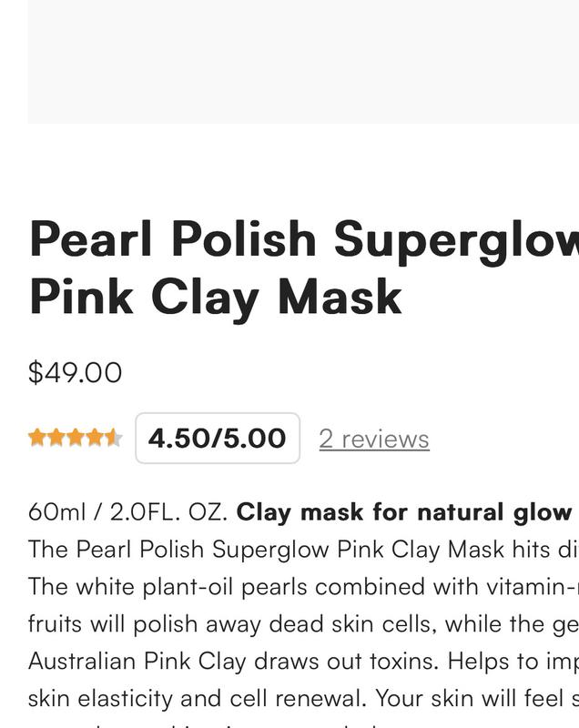Screen dimensions: 579x728
Task: Click bold 'Clay mask for natural glow' text
Action: point(404,512)
